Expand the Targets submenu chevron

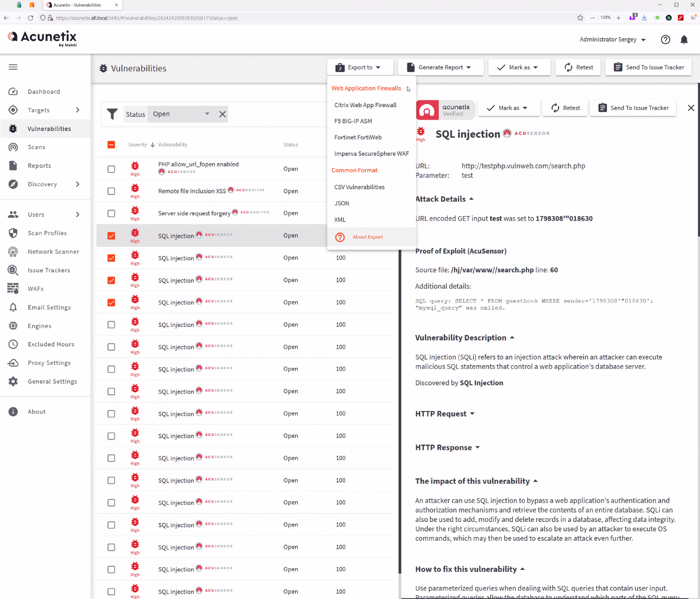coord(78,110)
